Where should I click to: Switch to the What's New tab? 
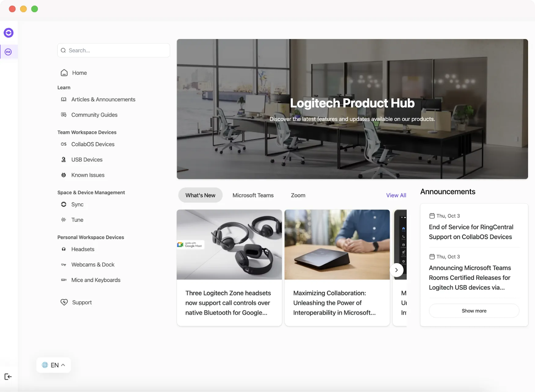coord(200,195)
